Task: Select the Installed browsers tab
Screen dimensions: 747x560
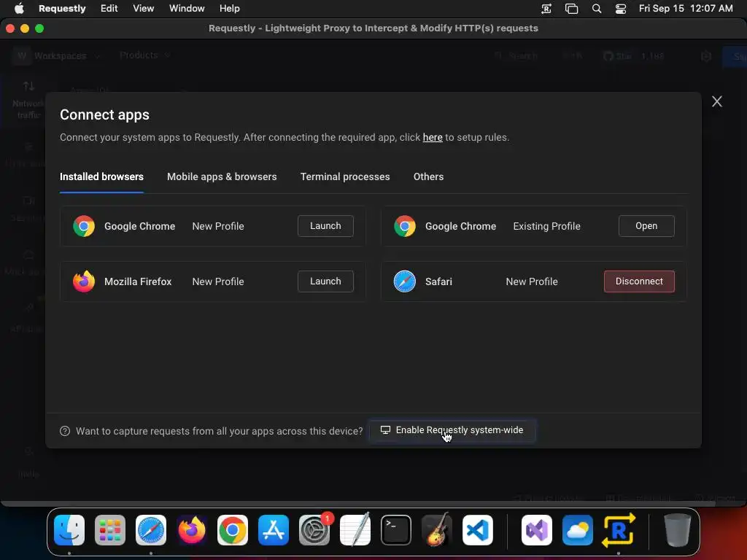Action: [x=101, y=176]
